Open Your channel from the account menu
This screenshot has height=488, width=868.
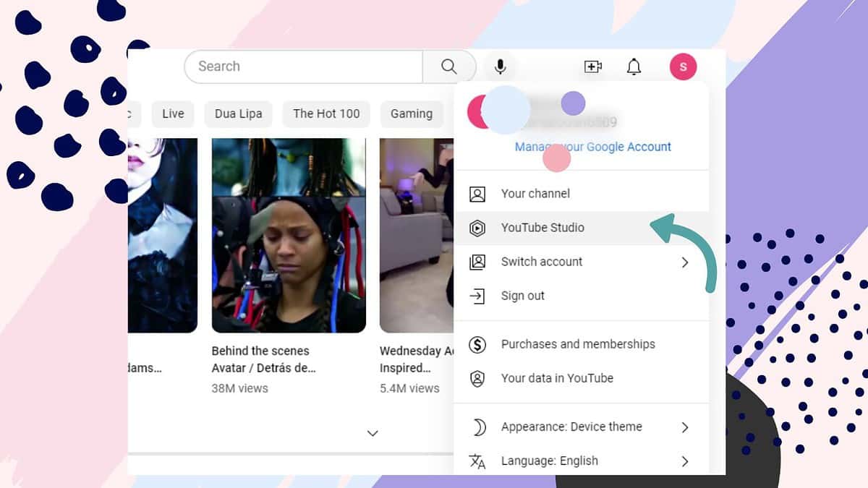coord(582,194)
